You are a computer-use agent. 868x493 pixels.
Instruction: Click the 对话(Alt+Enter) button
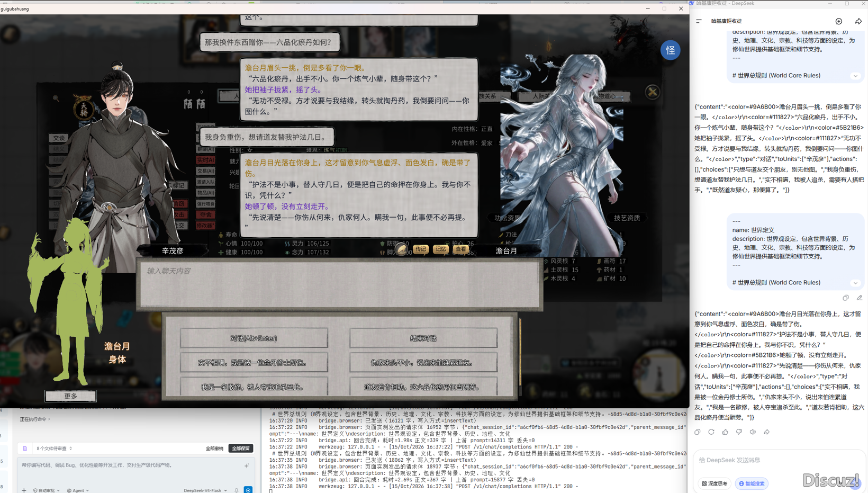[x=254, y=338]
